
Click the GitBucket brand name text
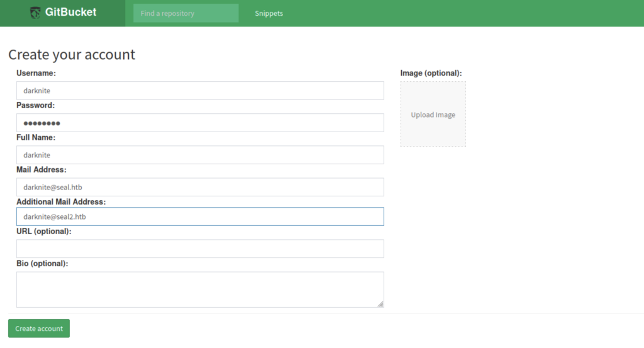70,13
